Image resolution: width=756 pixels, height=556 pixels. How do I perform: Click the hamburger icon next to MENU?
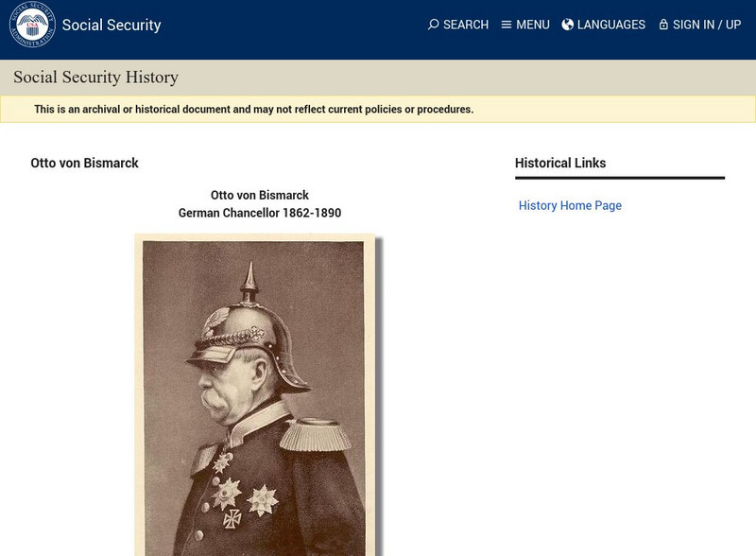pos(508,25)
